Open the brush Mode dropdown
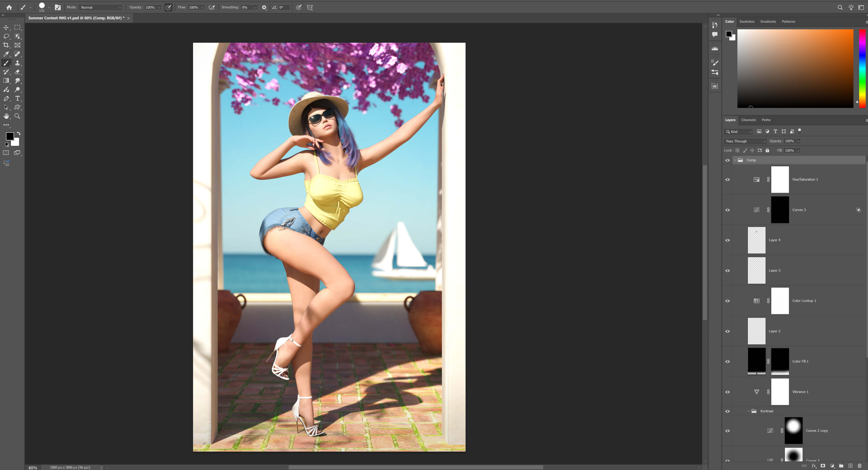Screen dimensions: 868x470 pos(101,7)
